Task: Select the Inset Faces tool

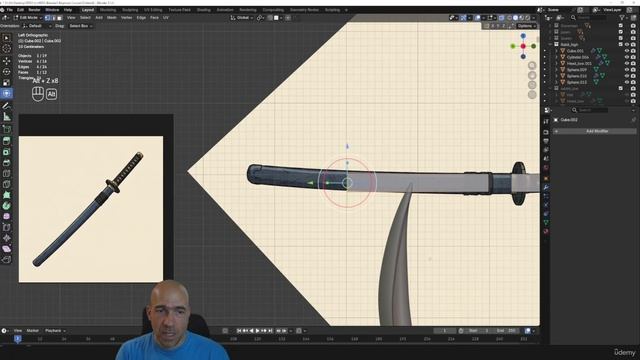Action: pyautogui.click(x=7, y=152)
